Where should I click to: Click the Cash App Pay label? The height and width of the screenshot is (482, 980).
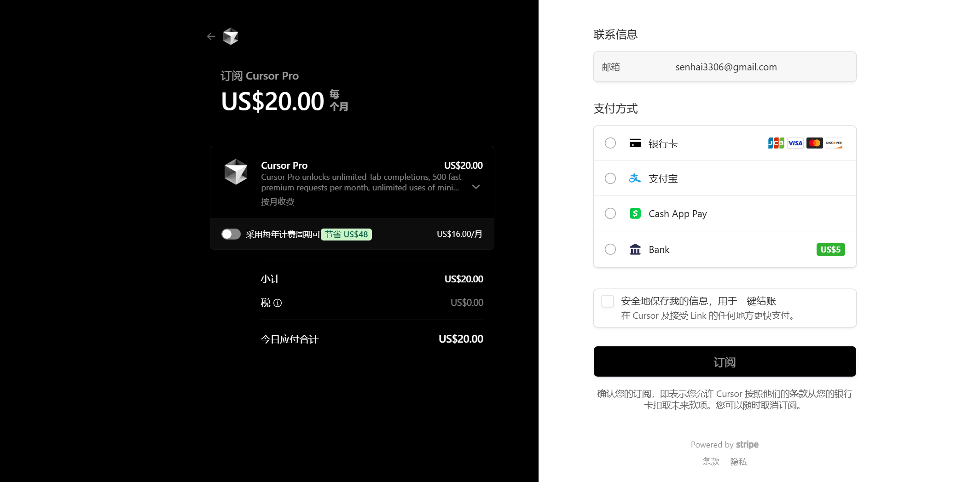678,214
